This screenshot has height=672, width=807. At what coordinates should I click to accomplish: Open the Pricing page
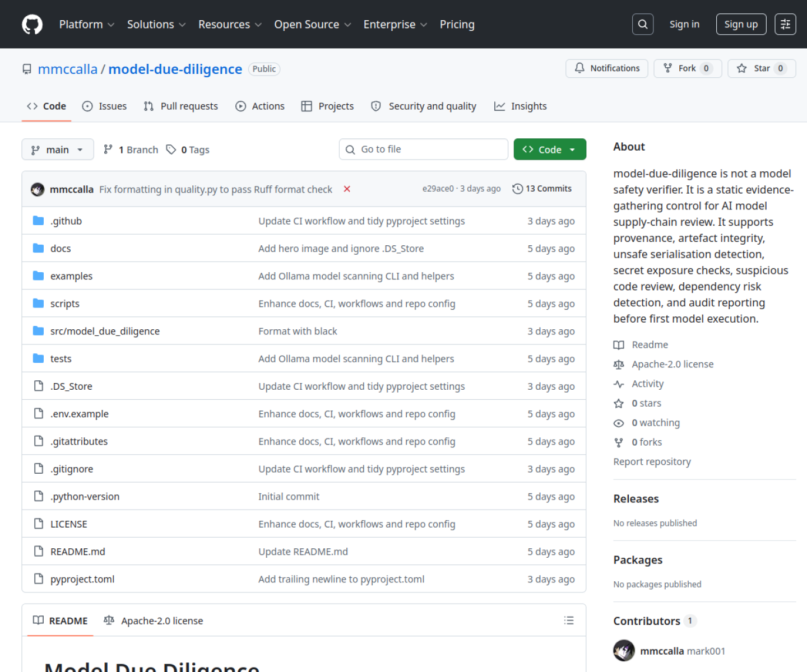pos(457,25)
